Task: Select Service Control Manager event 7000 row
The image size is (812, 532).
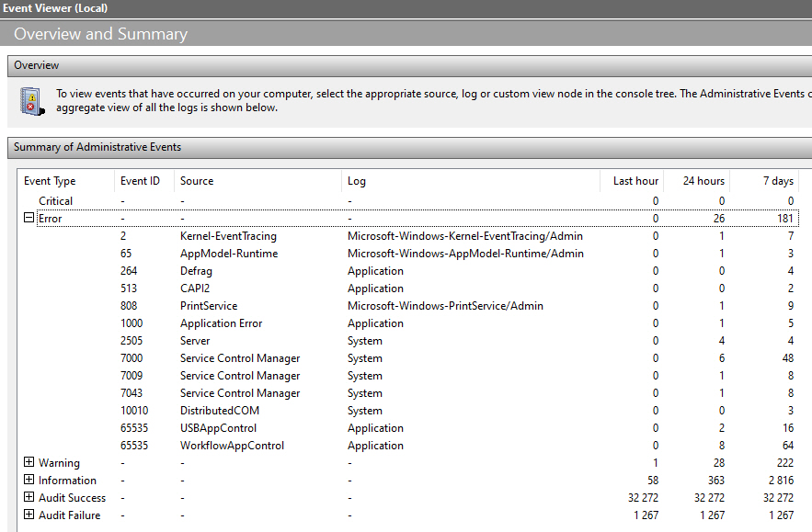Action: click(409, 358)
